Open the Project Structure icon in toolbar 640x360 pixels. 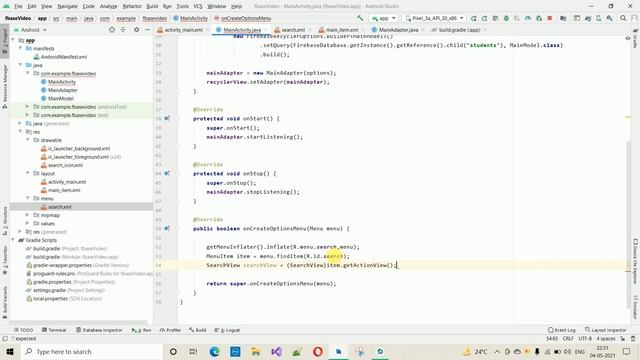coord(563,18)
